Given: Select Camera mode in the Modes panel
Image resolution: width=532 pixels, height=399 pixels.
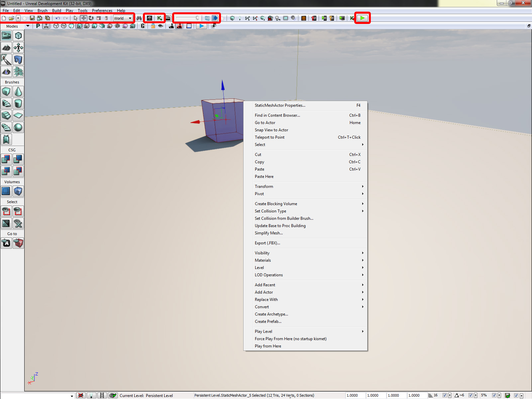Looking at the screenshot, I should click(6, 36).
